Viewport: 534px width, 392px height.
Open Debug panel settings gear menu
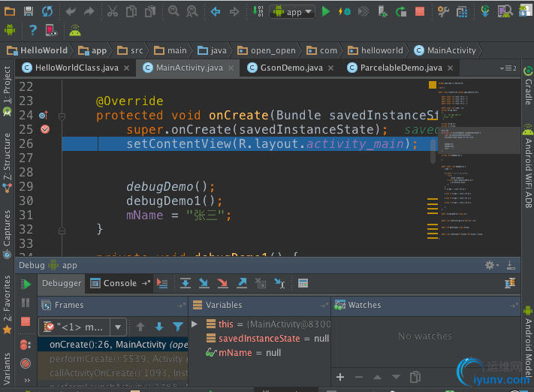[x=492, y=265]
